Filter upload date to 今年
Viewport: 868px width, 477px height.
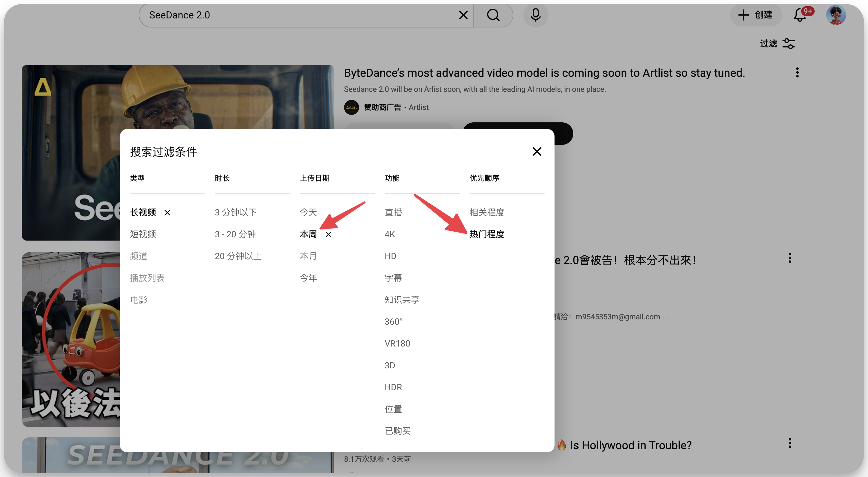[x=308, y=278]
